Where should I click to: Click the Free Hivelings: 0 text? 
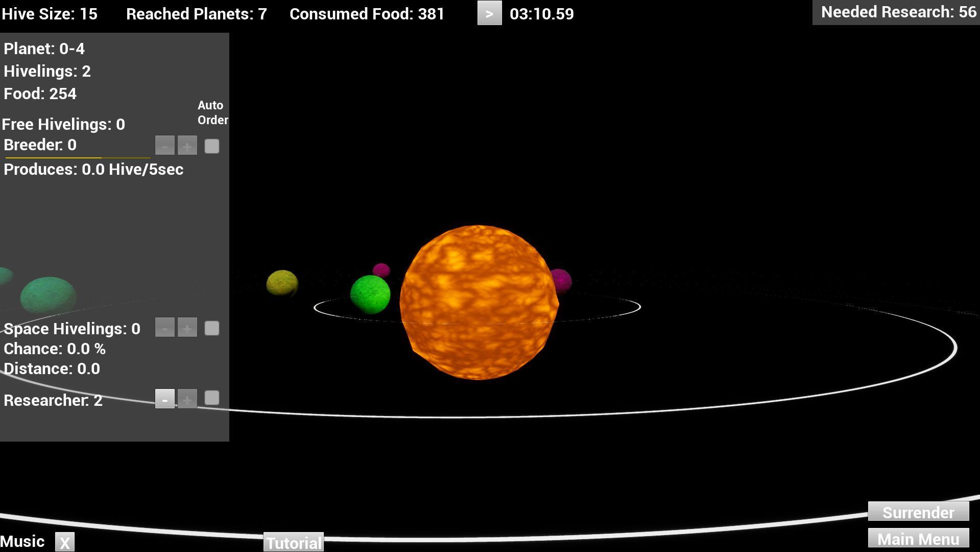pyautogui.click(x=63, y=124)
